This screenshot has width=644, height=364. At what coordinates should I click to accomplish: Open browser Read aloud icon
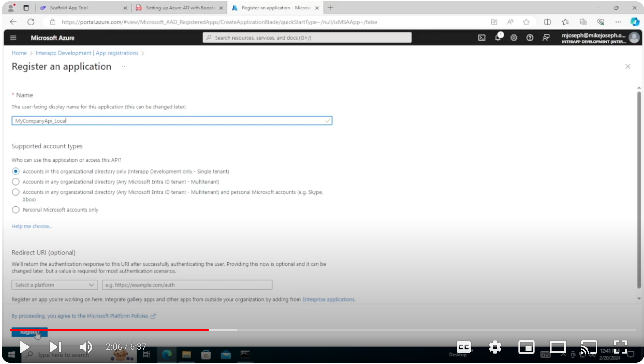point(510,22)
